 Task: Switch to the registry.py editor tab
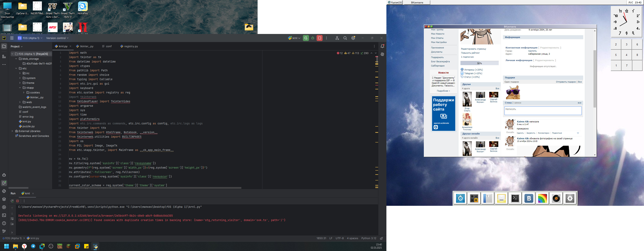tap(131, 46)
